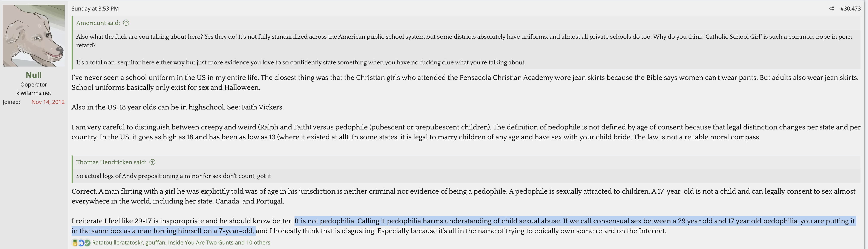Click the blue thumbs-up reaction icon
868x249 pixels.
pyautogui.click(x=81, y=243)
